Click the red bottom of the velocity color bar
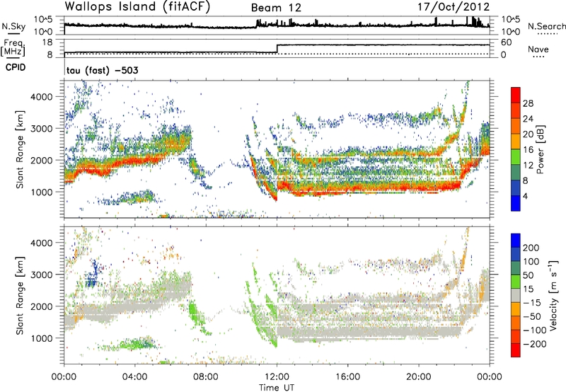 tap(516, 350)
